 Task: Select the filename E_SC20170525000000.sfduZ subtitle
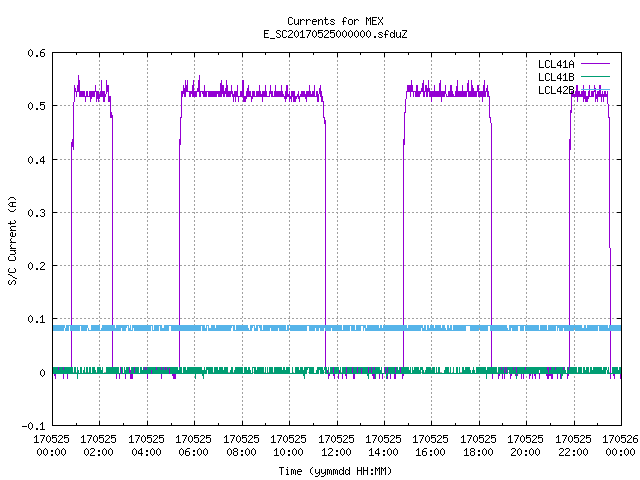point(335,34)
